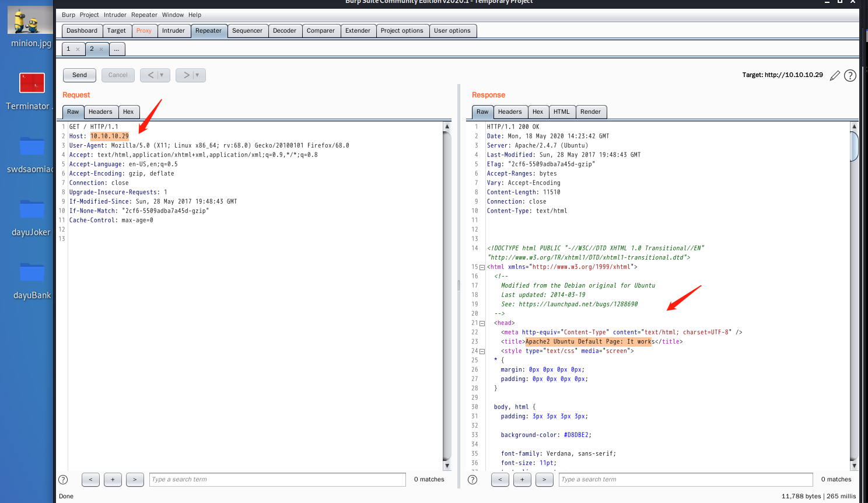
Task: Collapse the head tag on line 21
Action: pos(482,323)
